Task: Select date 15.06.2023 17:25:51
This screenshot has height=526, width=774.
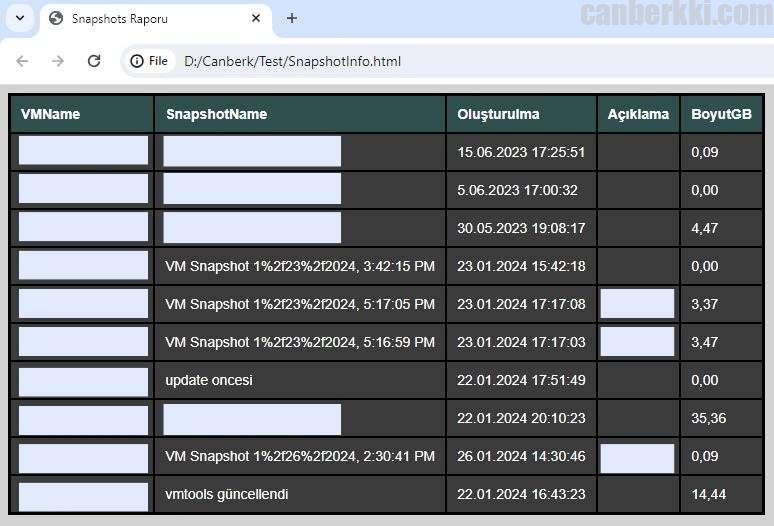Action: tap(521, 152)
